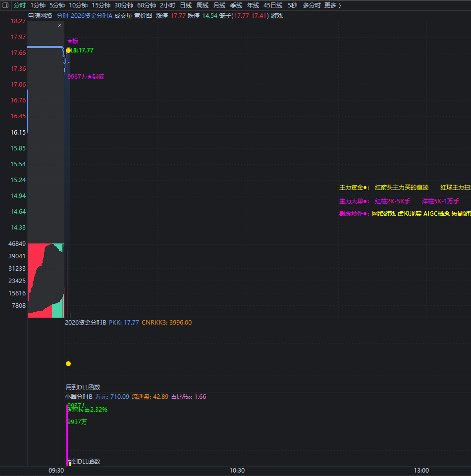Click the 红柱2K-5K手 legend entry

point(393,201)
